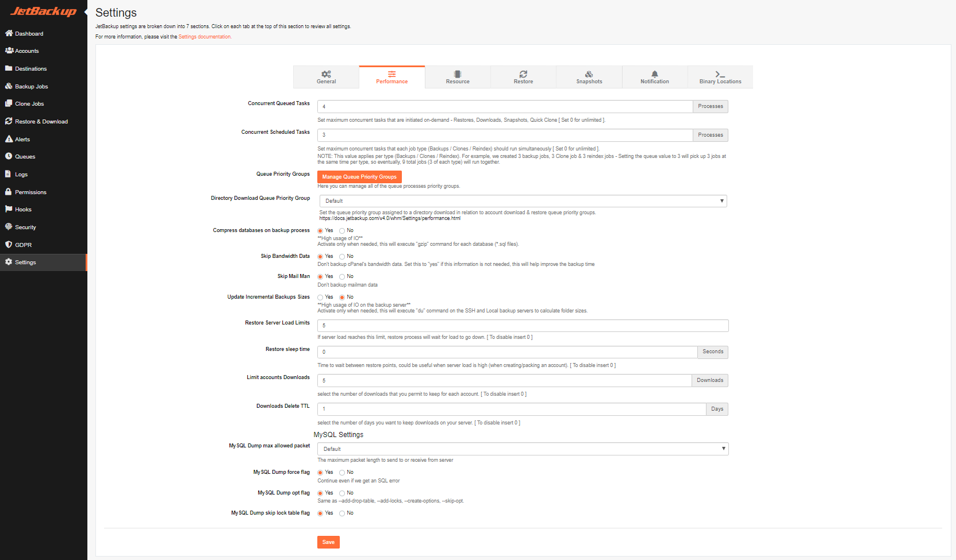This screenshot has width=956, height=560.
Task: Click the Permissions lock icon
Action: tap(8, 192)
